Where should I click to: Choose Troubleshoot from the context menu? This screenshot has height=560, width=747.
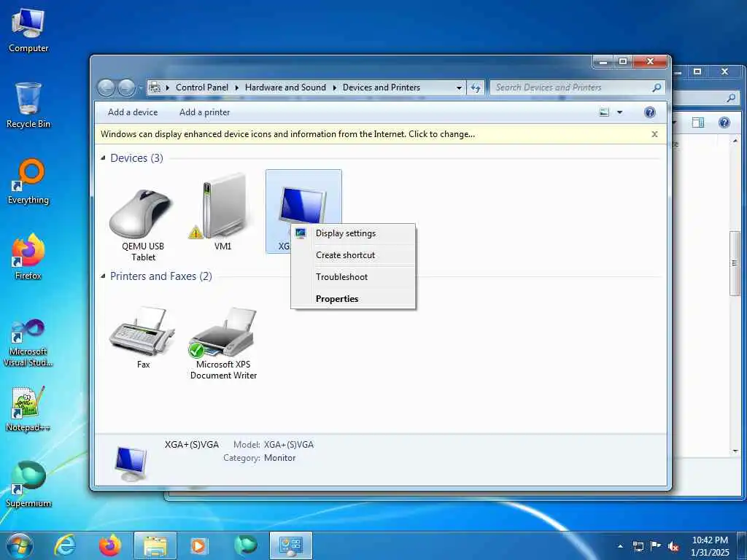click(353, 277)
